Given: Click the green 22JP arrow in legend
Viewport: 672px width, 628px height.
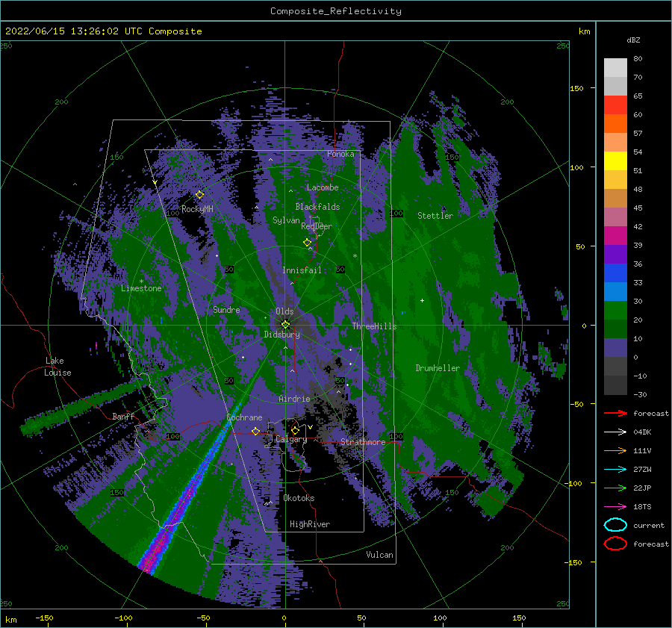Looking at the screenshot, I should tap(615, 488).
